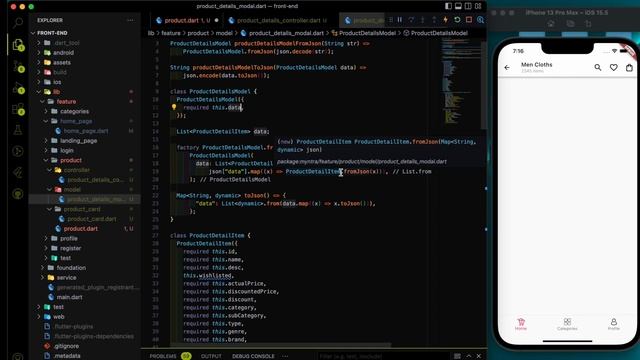The image size is (640, 360).
Task: Expand the register folder
Action: (70, 248)
